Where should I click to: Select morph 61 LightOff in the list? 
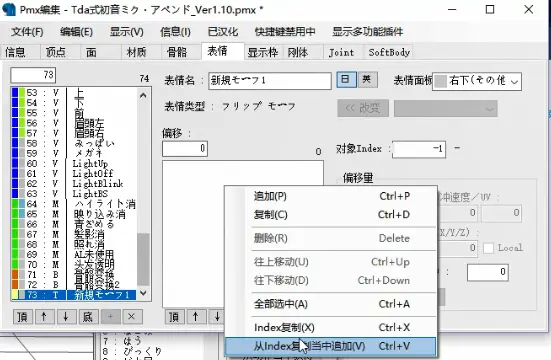coord(74,174)
